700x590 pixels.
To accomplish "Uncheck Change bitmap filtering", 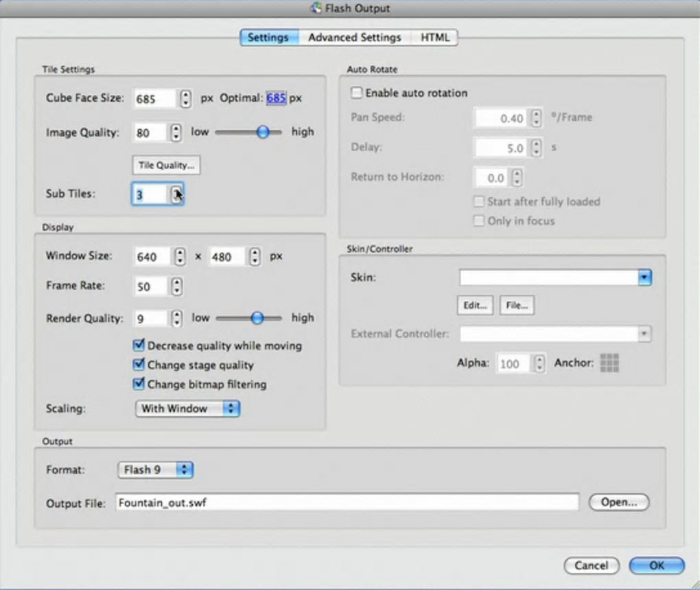I will point(139,384).
